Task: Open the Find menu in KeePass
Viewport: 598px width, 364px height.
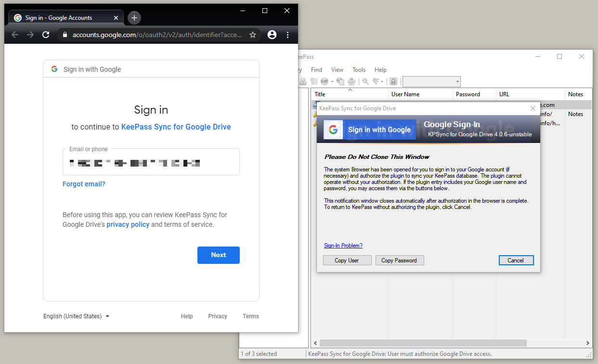Action: 316,70
